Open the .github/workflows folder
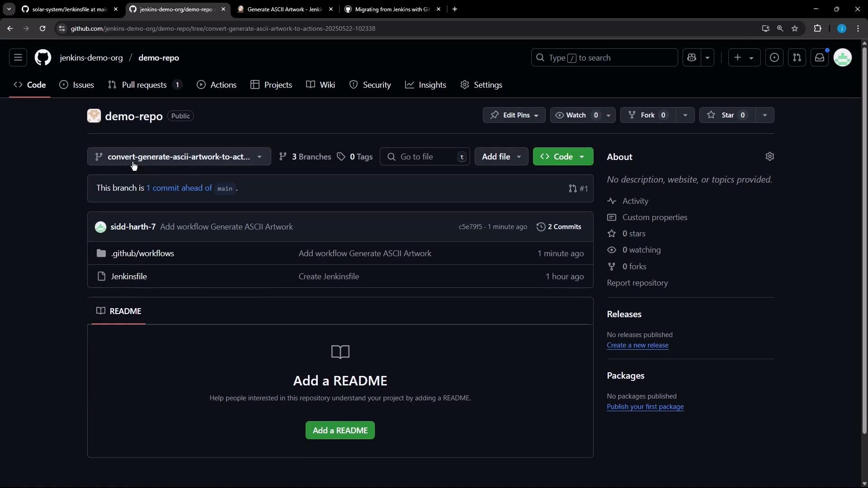The width and height of the screenshot is (868, 488). pos(142,253)
